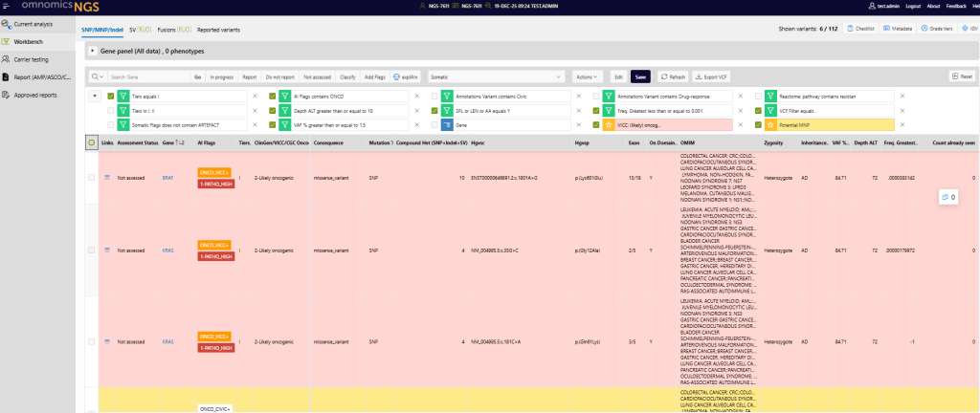Select the BRAF variant row checkbox
The width and height of the screenshot is (980, 413).
(x=91, y=177)
